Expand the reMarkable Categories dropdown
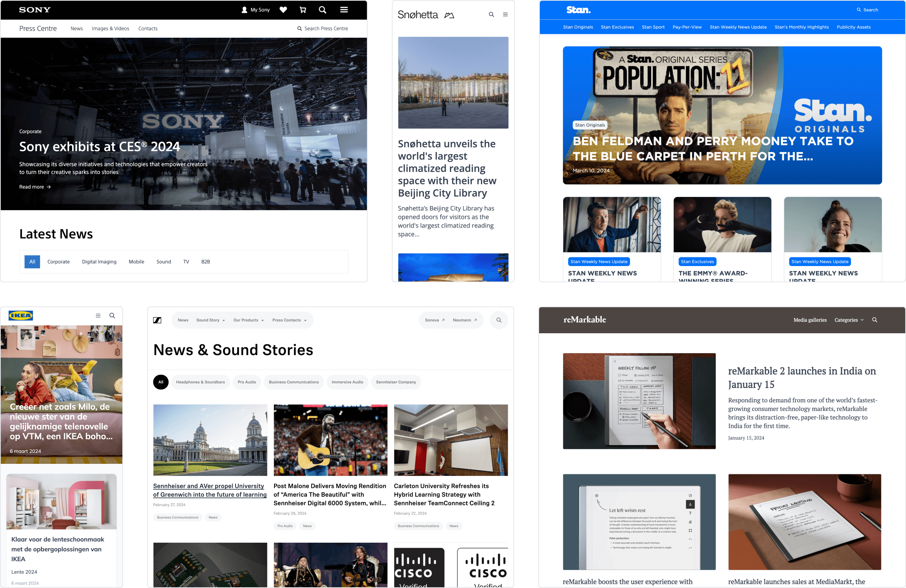Screen dimensions: 906x588 coord(849,320)
